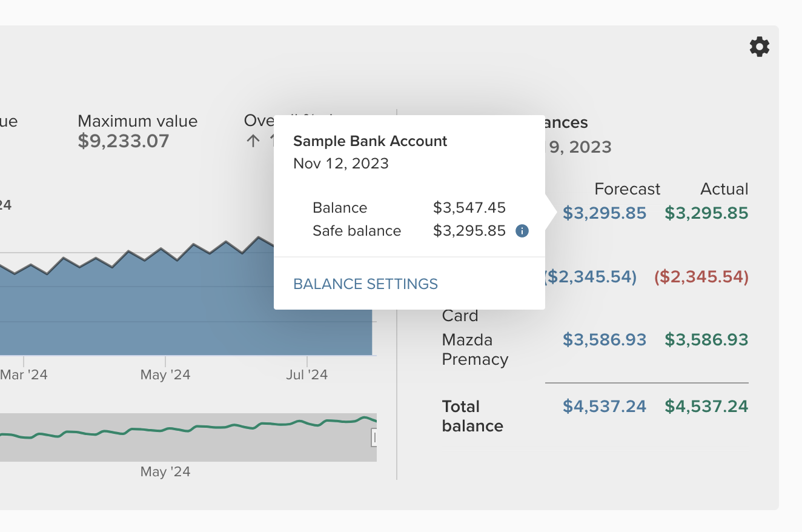The height and width of the screenshot is (532, 802).
Task: Select the Mazda Premacy account label
Action: tap(475, 349)
